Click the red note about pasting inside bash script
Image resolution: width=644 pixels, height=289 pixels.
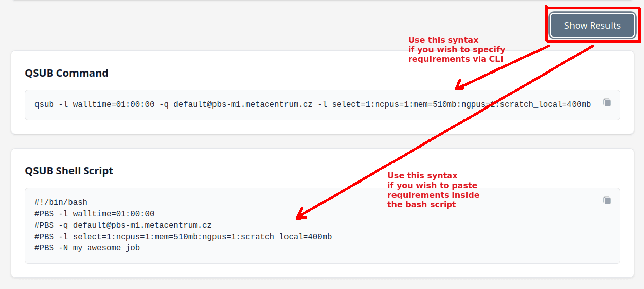pyautogui.click(x=433, y=190)
